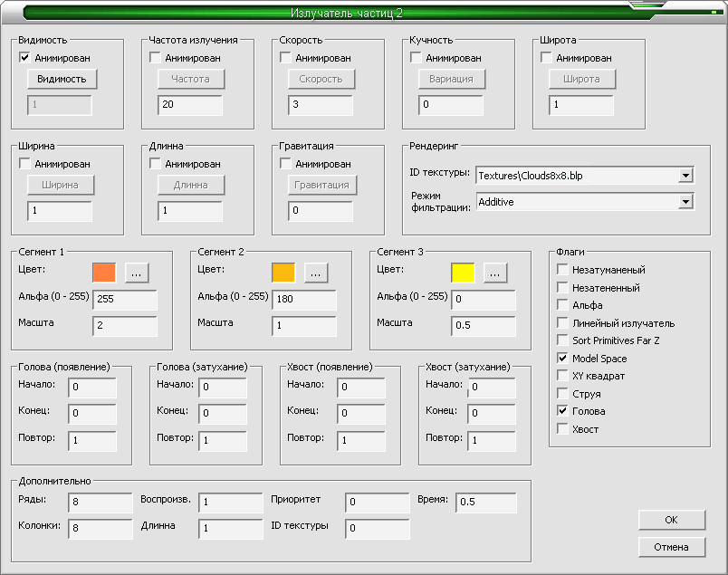
Task: Focus the Приоритет field
Action: [378, 503]
